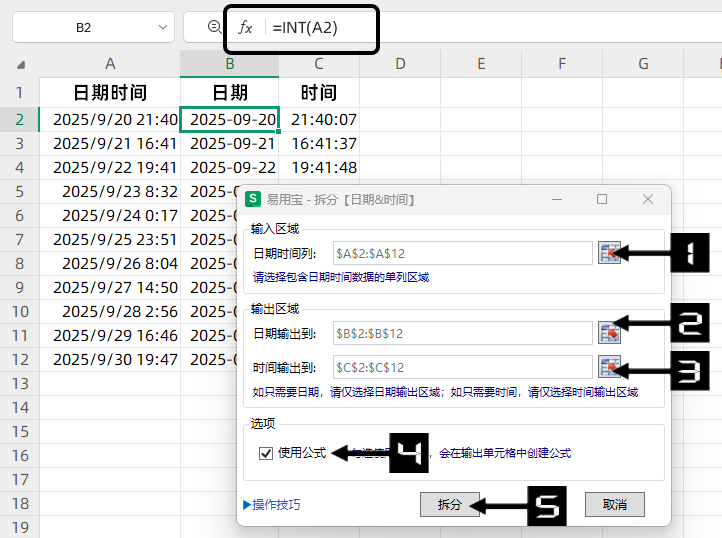Click the select-all corner triangle
Viewport: 722px width, 538px height.
point(20,66)
